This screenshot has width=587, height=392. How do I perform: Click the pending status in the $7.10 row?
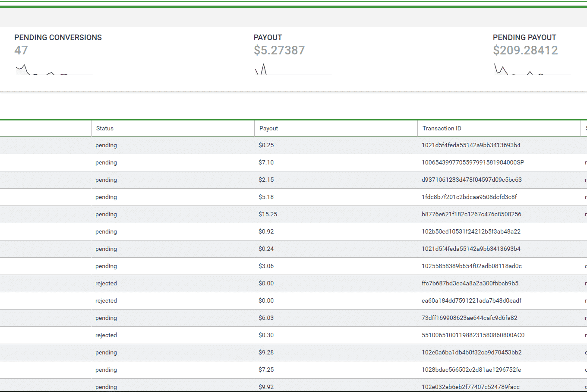(106, 163)
